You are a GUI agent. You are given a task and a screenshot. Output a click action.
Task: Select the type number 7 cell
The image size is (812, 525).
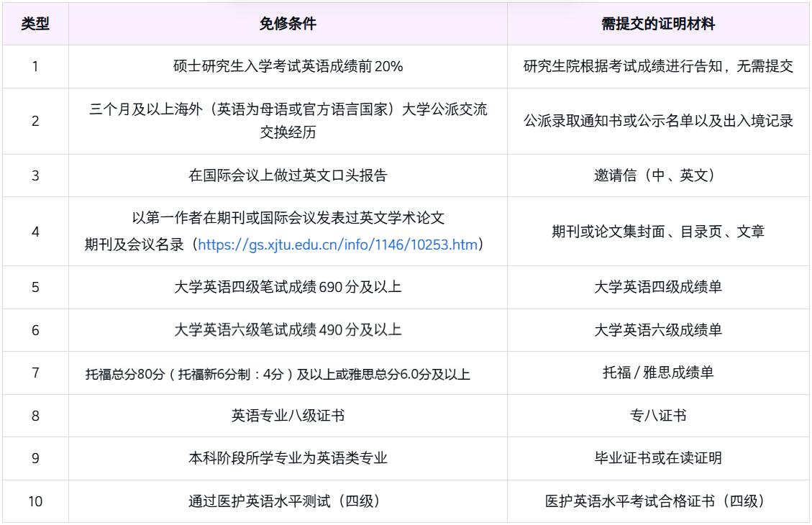click(x=35, y=373)
